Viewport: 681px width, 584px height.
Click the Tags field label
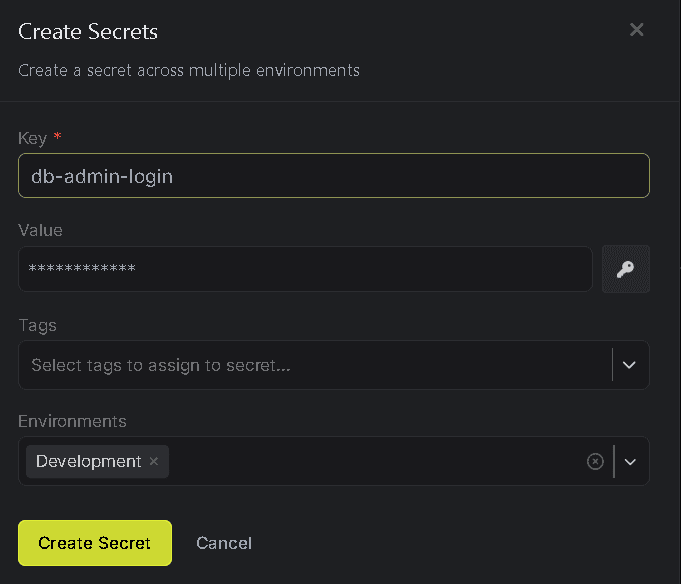(x=37, y=325)
